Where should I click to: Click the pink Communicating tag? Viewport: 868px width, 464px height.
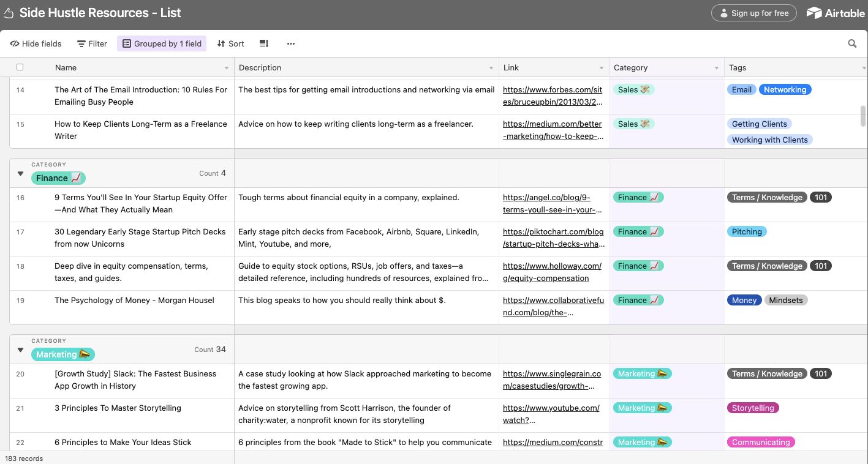pos(760,442)
